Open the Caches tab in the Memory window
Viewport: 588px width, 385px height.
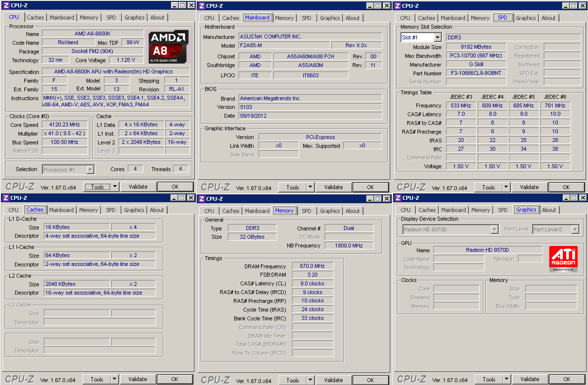click(231, 211)
